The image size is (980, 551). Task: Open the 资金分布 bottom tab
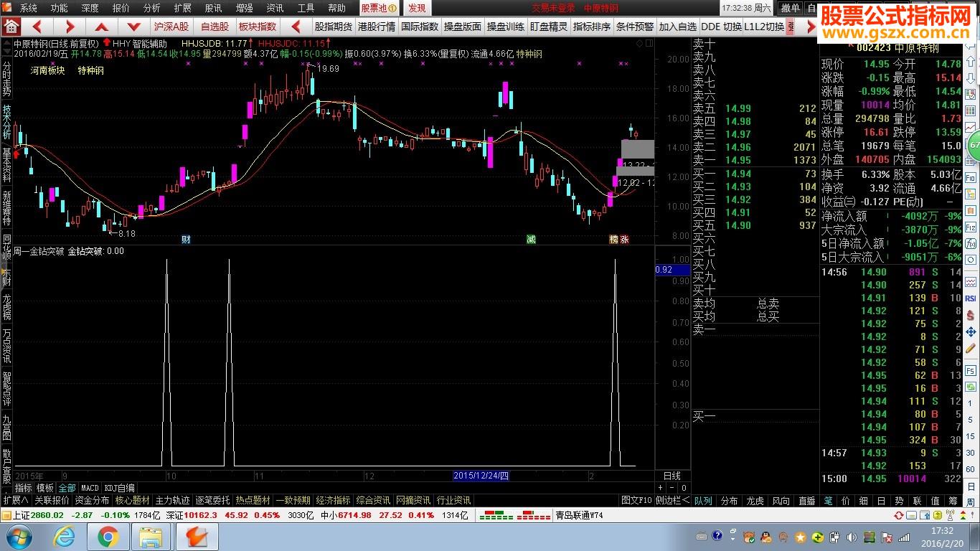click(92, 500)
